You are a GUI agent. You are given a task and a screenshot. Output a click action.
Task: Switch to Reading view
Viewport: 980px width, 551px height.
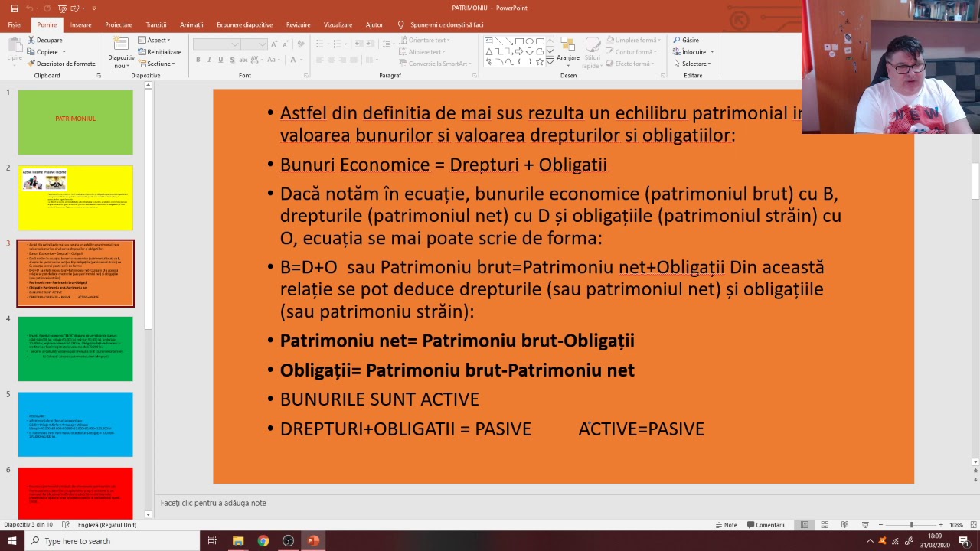coord(844,525)
